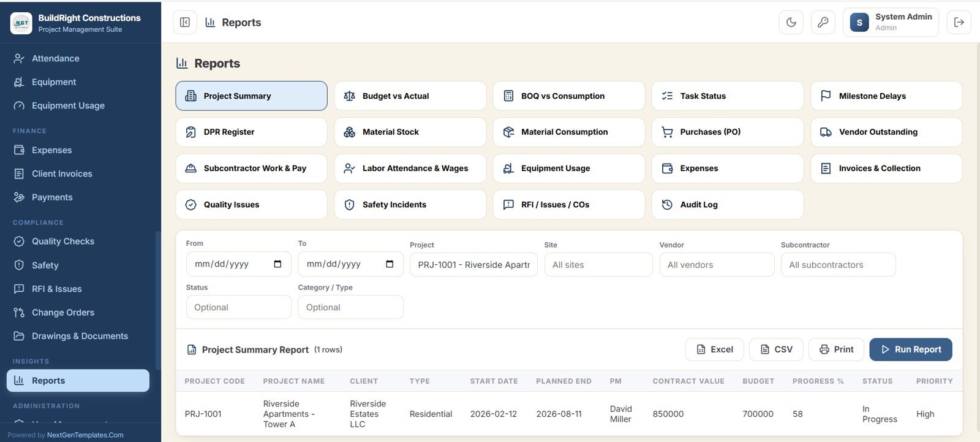Open the To date calendar picker
Image resolution: width=980 pixels, height=442 pixels.
pos(390,264)
